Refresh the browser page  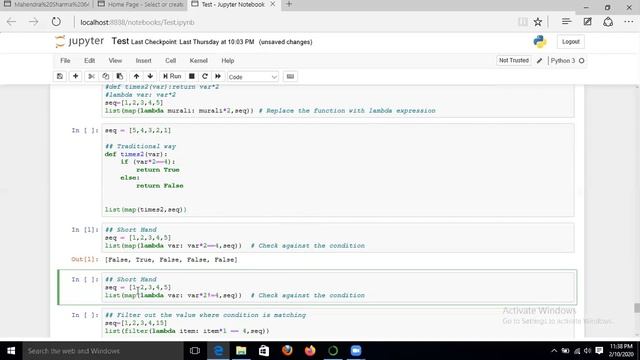pos(56,22)
